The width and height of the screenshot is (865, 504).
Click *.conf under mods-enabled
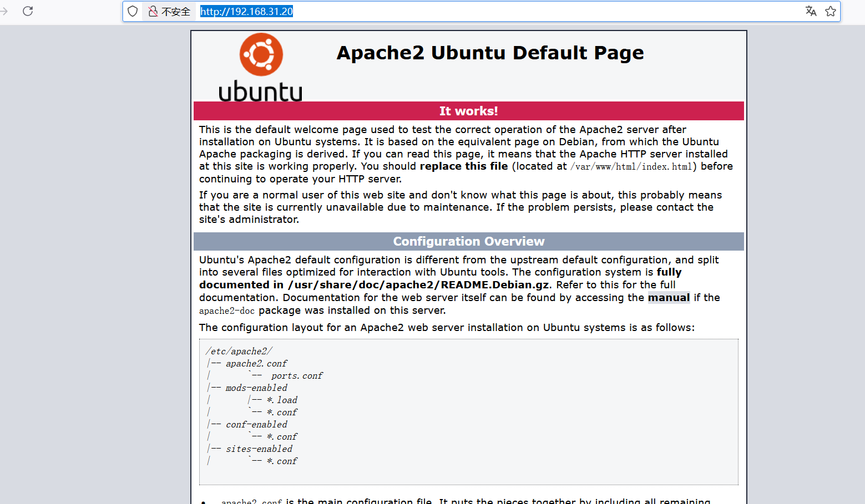(282, 413)
